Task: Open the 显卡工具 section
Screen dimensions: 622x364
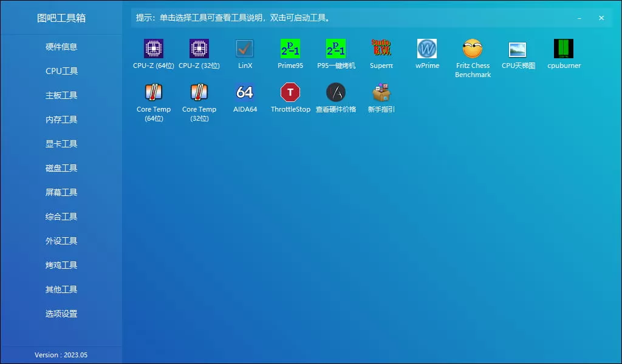Action: [61, 144]
